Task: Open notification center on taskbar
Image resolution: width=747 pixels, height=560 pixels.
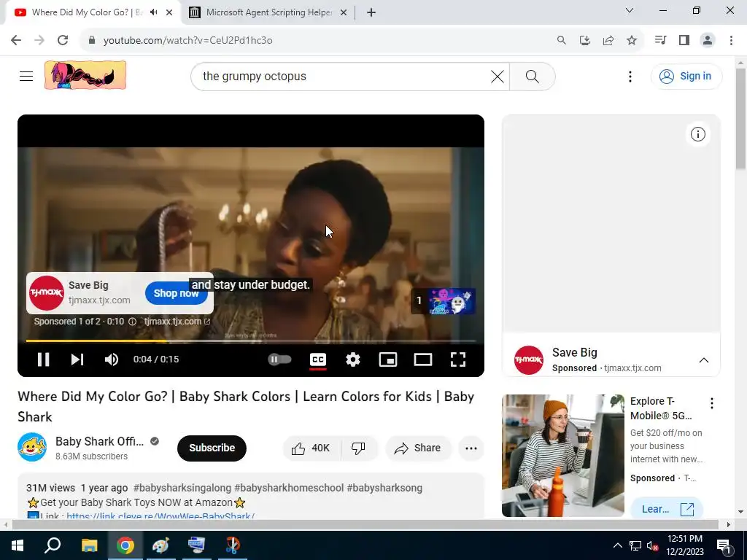Action: [724, 545]
